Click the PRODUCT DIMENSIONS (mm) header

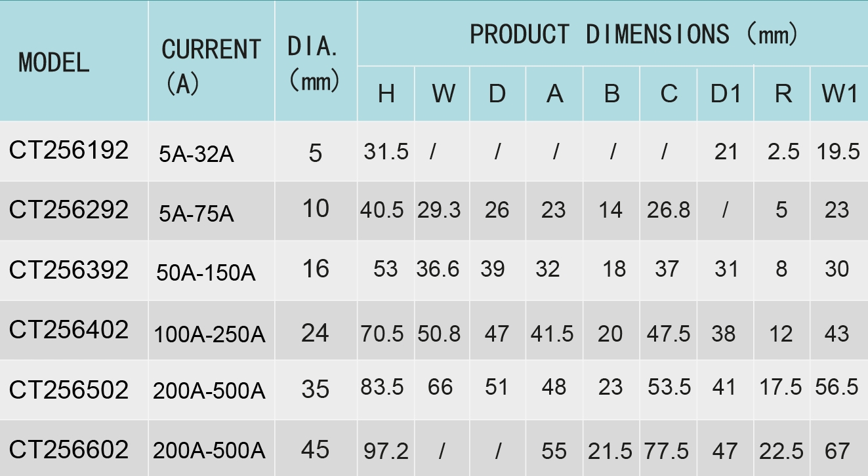click(x=633, y=34)
